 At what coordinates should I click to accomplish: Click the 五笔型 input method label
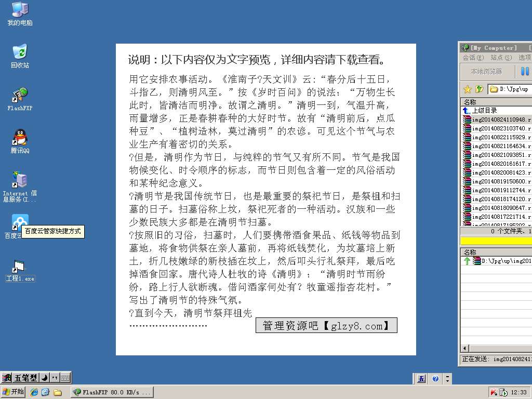25,378
